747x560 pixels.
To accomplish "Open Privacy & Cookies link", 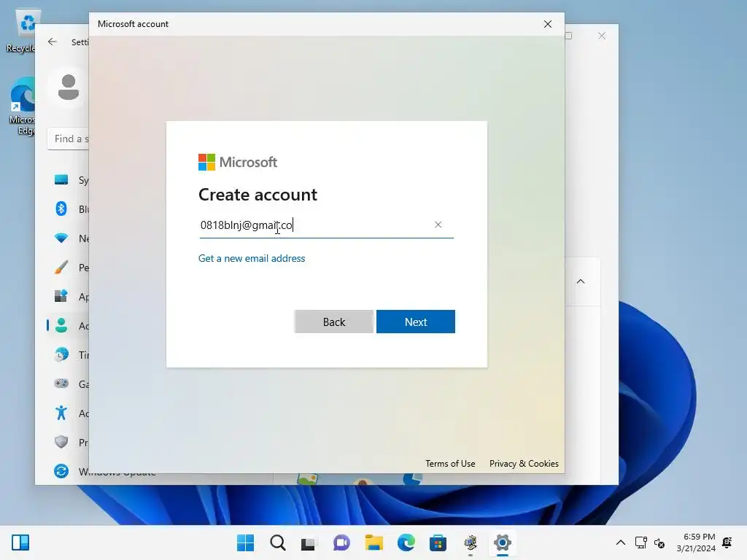I will click(x=524, y=463).
